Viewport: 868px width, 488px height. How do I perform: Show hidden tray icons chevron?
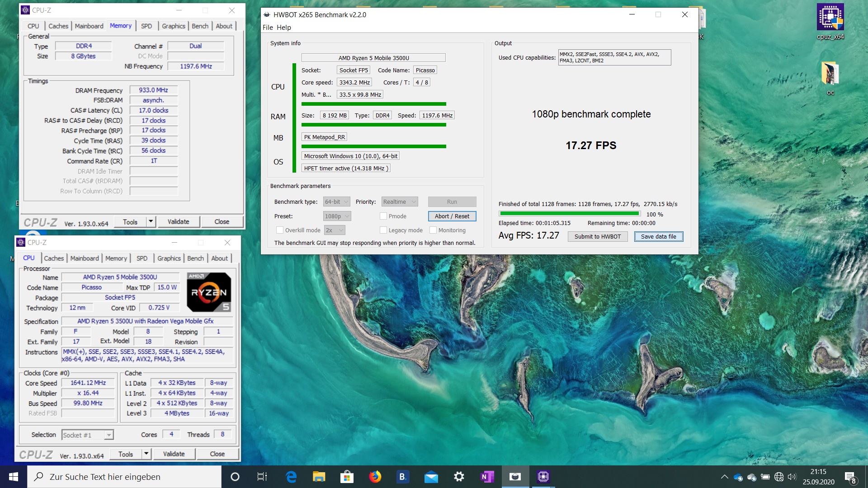(x=724, y=477)
